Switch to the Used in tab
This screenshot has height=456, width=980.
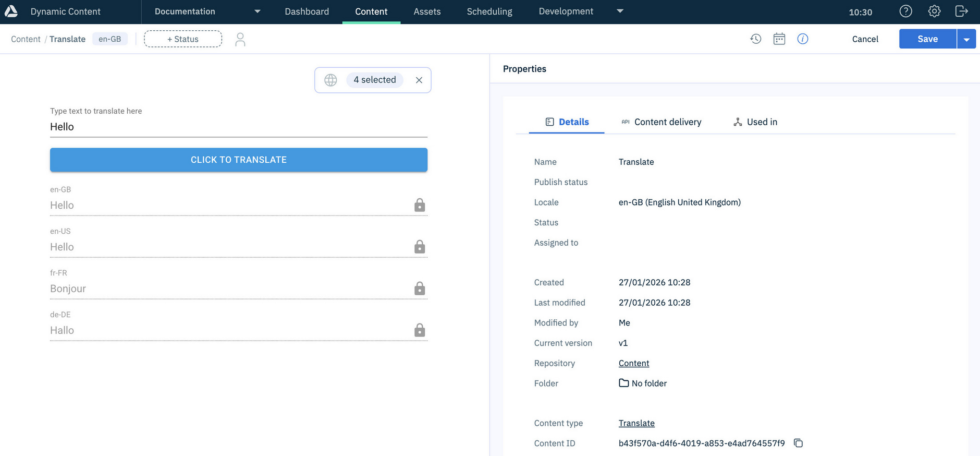(x=755, y=122)
